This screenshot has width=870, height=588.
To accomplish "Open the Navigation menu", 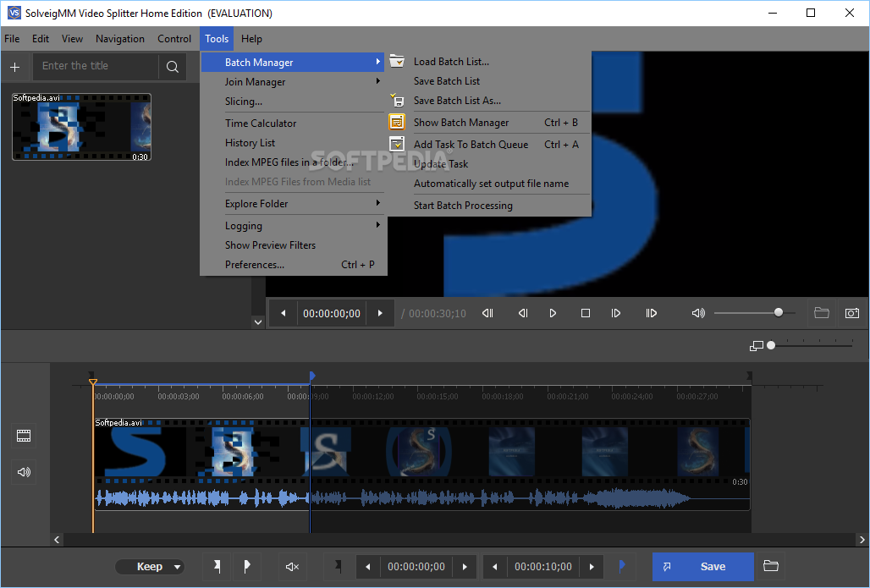I will click(120, 39).
